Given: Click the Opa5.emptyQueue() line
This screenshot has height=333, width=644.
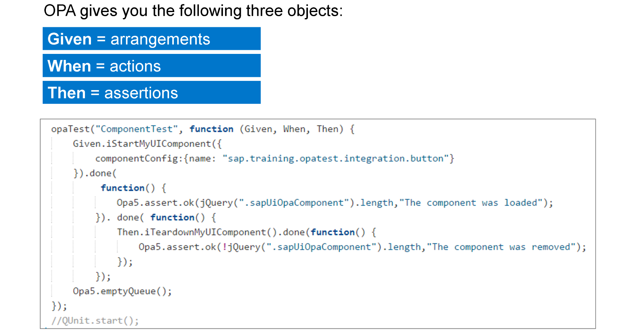Looking at the screenshot, I should [122, 291].
